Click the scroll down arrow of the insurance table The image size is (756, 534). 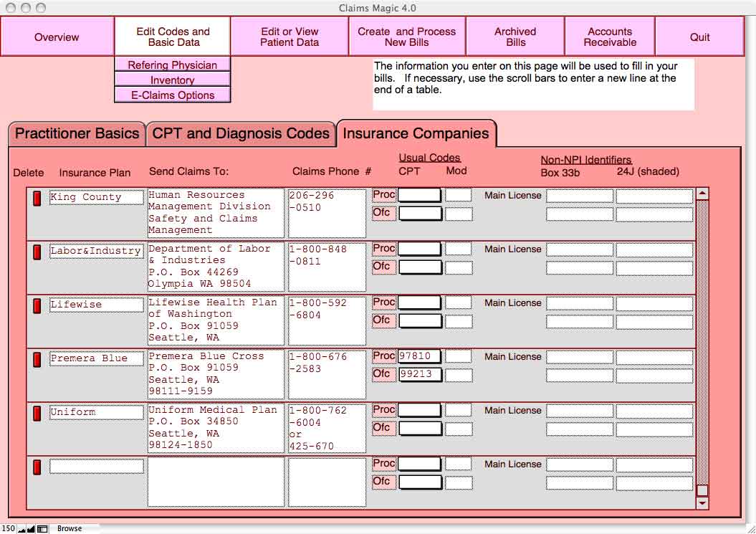coord(702,502)
